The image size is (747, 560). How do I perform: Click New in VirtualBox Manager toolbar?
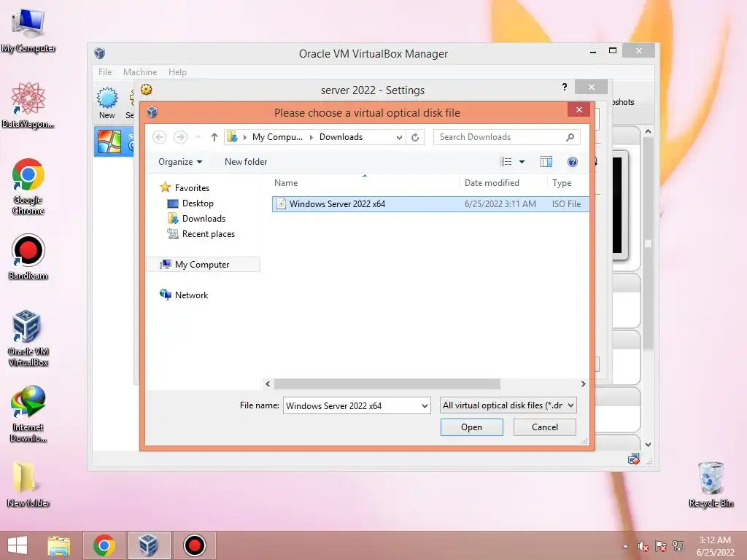click(107, 104)
